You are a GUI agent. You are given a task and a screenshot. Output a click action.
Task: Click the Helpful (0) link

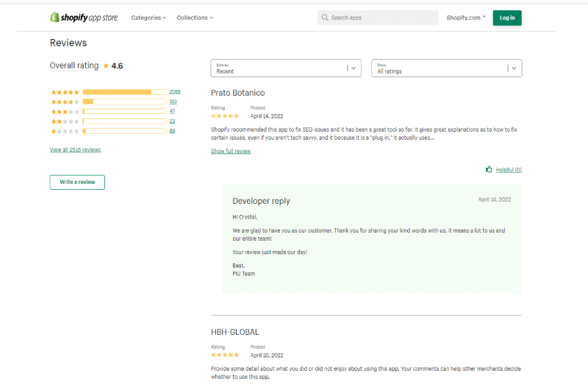pos(509,170)
